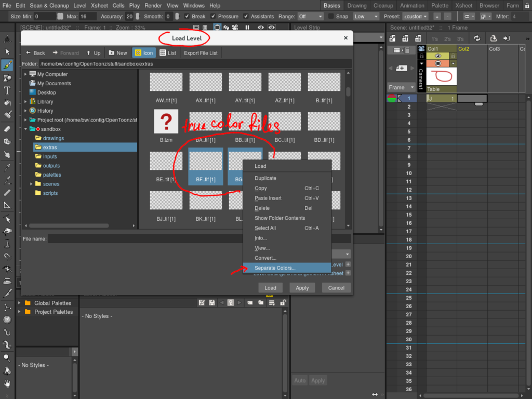Hide Col1 with its eye toggle

(x=438, y=56)
